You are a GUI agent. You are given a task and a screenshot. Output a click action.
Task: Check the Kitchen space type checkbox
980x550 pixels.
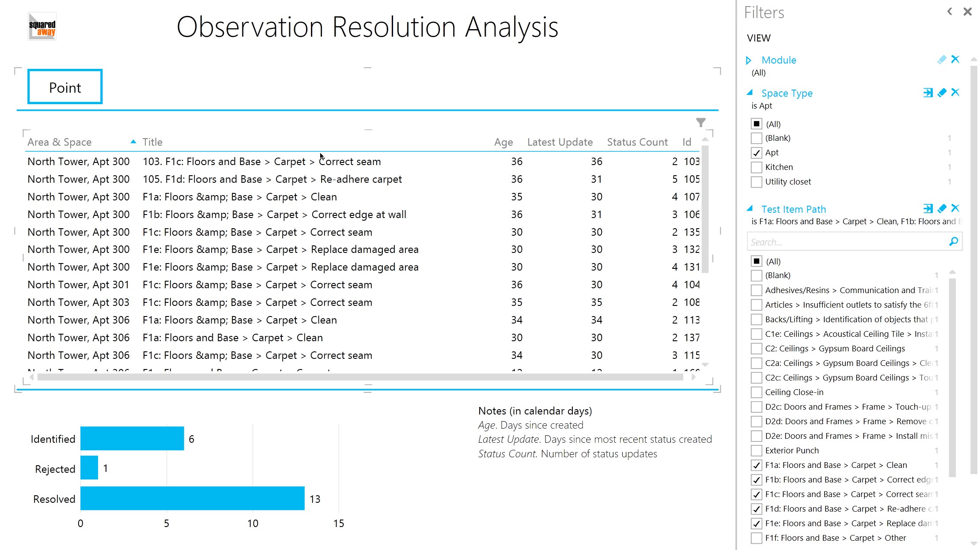(757, 167)
